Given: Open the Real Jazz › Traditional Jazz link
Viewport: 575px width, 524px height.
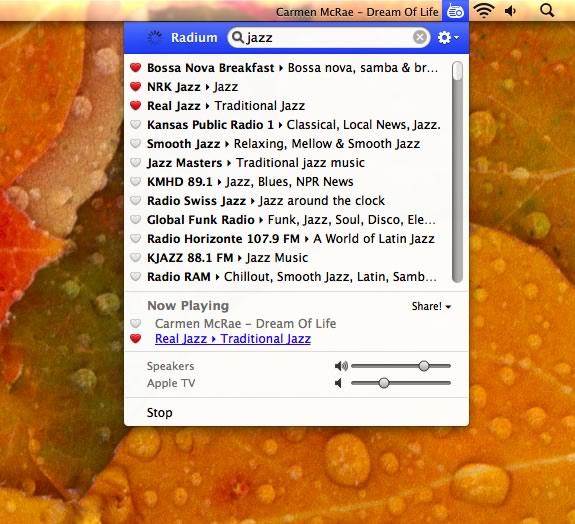Looking at the screenshot, I should coord(233,339).
